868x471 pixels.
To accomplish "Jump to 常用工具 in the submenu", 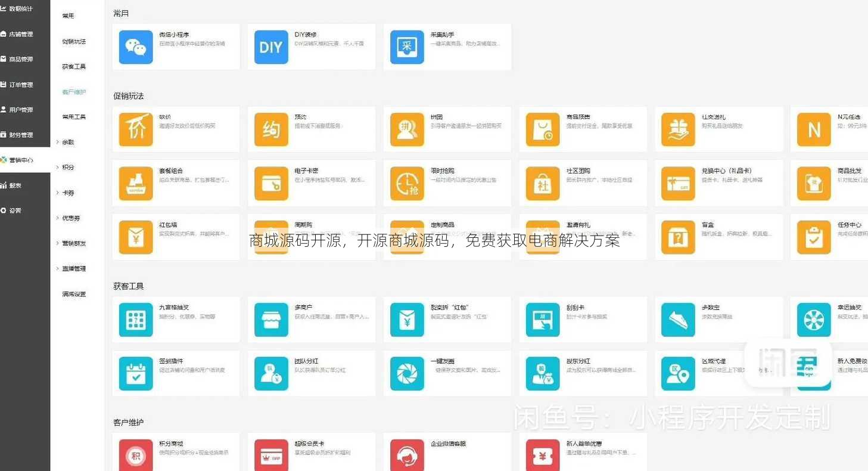I will [74, 117].
